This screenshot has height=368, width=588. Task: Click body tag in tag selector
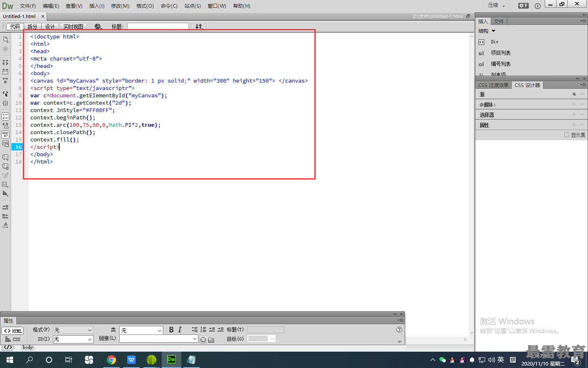pos(28,347)
